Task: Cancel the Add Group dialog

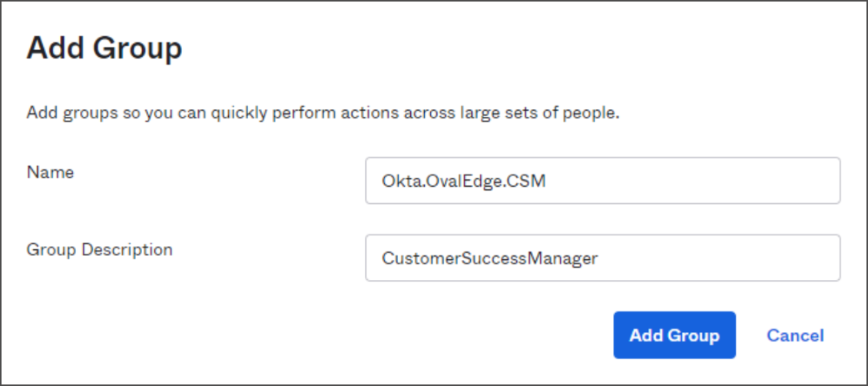Action: coord(795,335)
